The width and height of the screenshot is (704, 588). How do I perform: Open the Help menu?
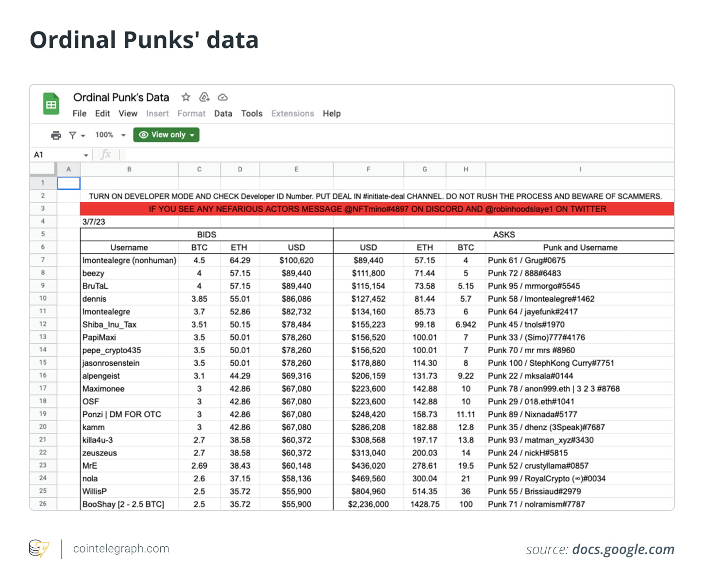[x=332, y=114]
